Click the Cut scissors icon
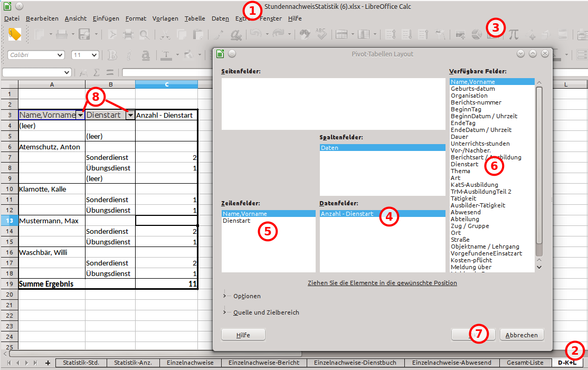Image resolution: width=588 pixels, height=370 pixels. [165, 35]
